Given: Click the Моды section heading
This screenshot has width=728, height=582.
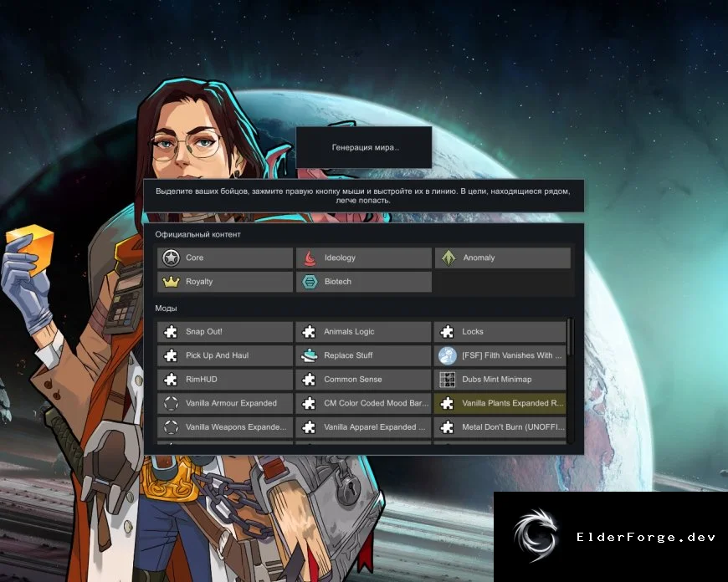Looking at the screenshot, I should click(x=166, y=309).
